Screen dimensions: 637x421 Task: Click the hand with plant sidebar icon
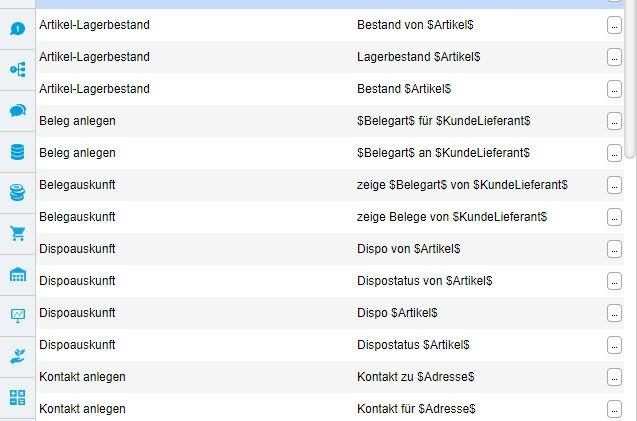[x=17, y=356]
